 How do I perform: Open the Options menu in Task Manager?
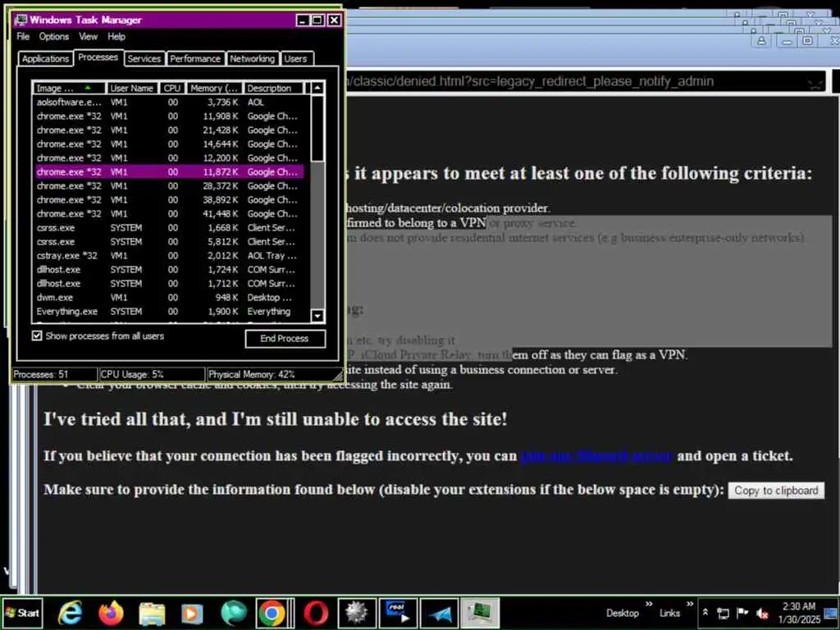click(x=53, y=36)
